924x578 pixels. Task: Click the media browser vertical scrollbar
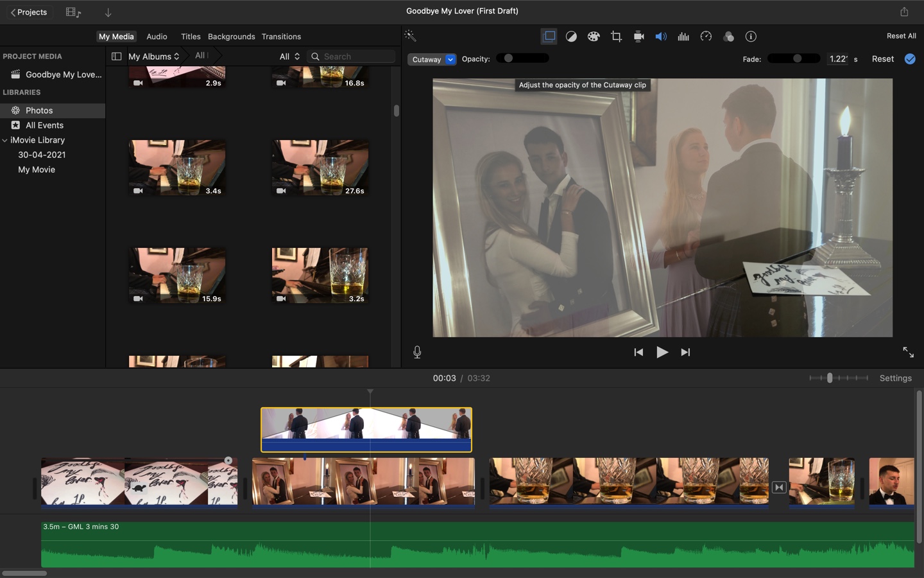click(397, 110)
